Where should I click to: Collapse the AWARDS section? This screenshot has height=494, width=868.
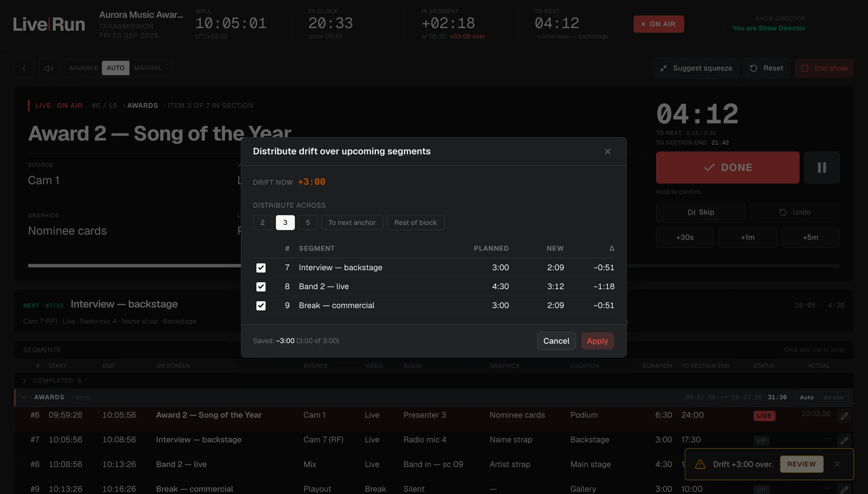(24, 398)
